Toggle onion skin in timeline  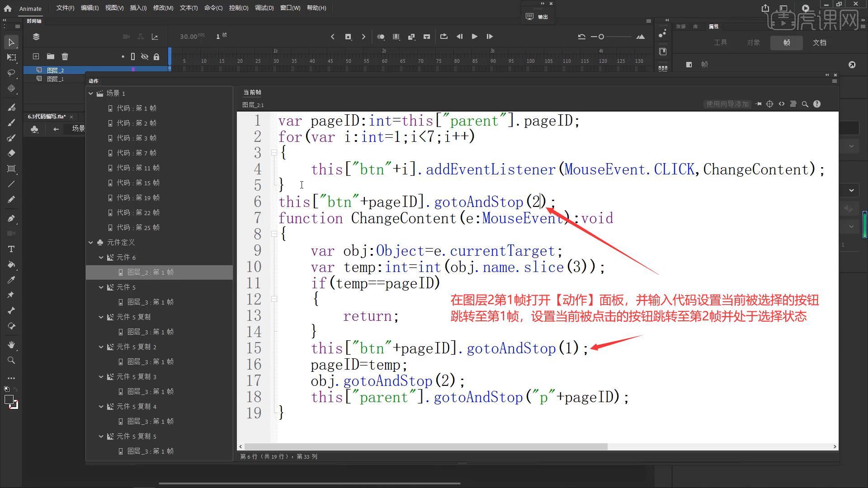click(381, 37)
